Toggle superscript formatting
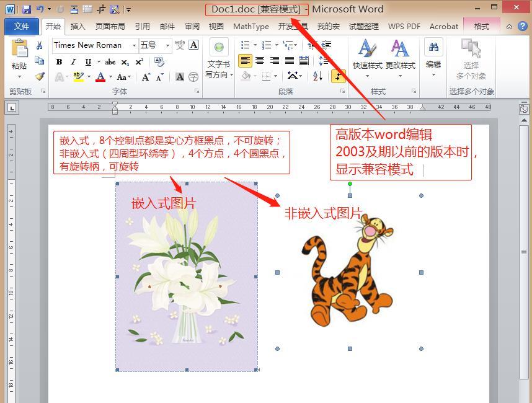The image size is (532, 403). 138,61
